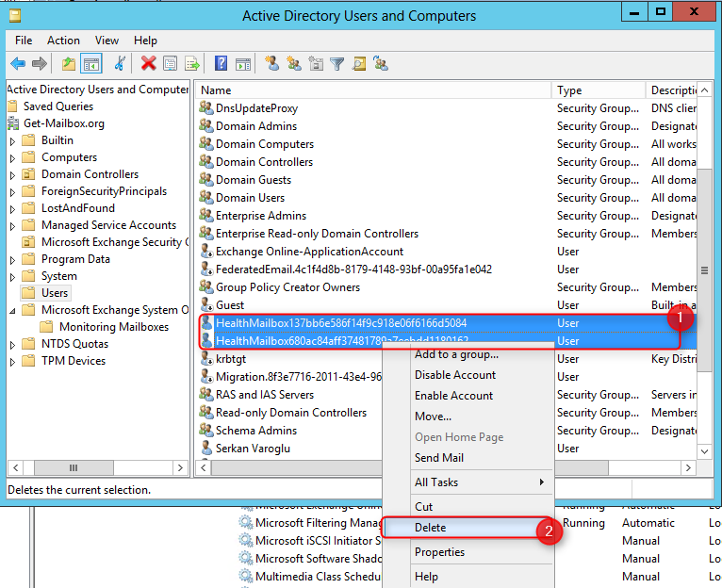722x588 pixels.
Task: Click Microsoft Filtering service gear icon in Services
Action: [x=246, y=523]
